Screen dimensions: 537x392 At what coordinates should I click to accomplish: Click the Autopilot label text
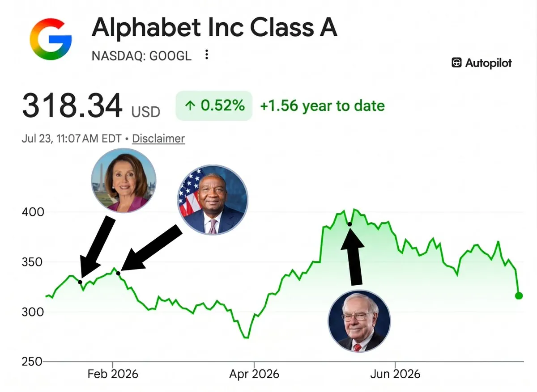pyautogui.click(x=488, y=63)
